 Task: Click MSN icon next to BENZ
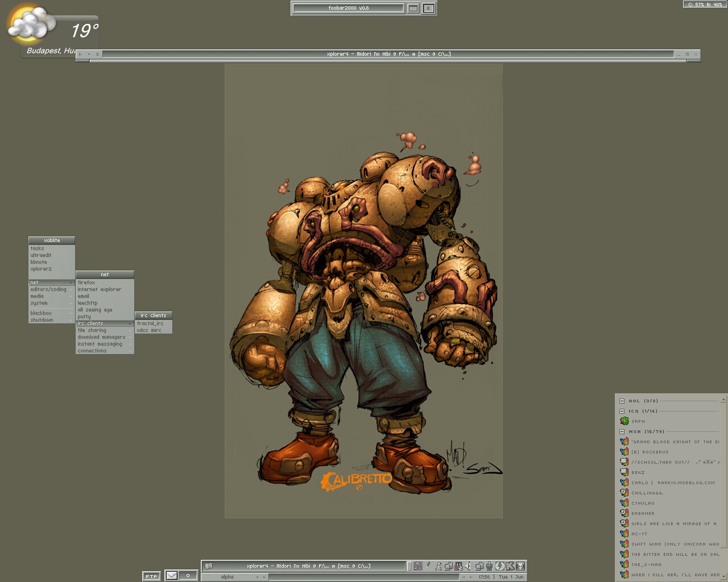click(x=624, y=472)
